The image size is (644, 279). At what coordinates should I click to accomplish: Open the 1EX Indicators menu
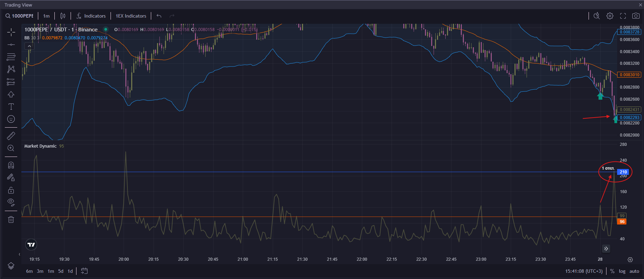coord(131,16)
